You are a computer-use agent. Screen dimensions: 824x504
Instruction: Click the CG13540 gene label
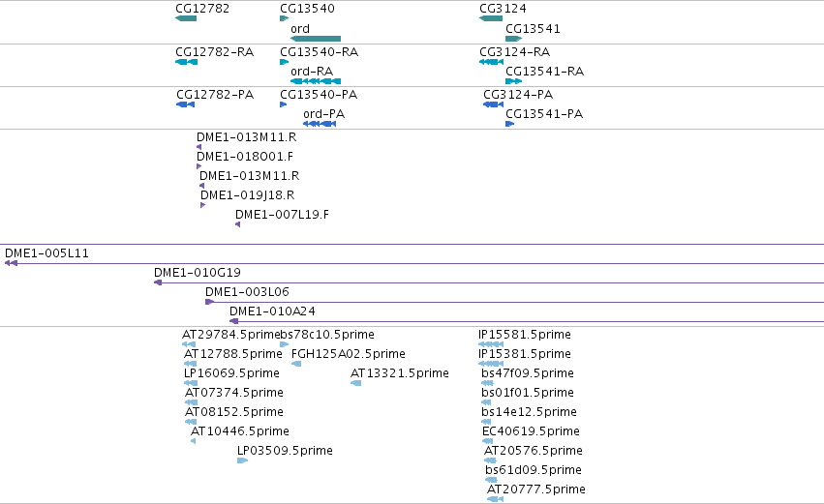pos(307,9)
